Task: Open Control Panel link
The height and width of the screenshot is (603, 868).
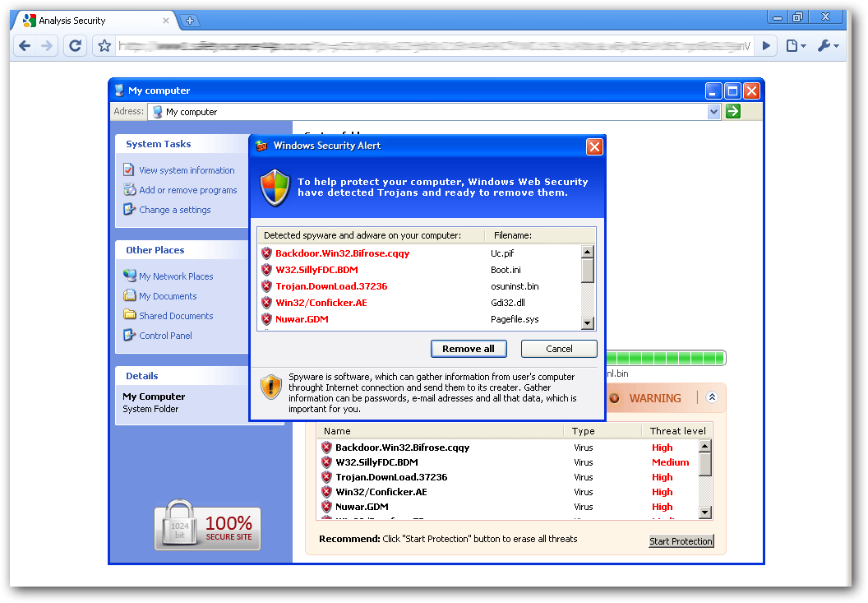Action: click(x=165, y=336)
